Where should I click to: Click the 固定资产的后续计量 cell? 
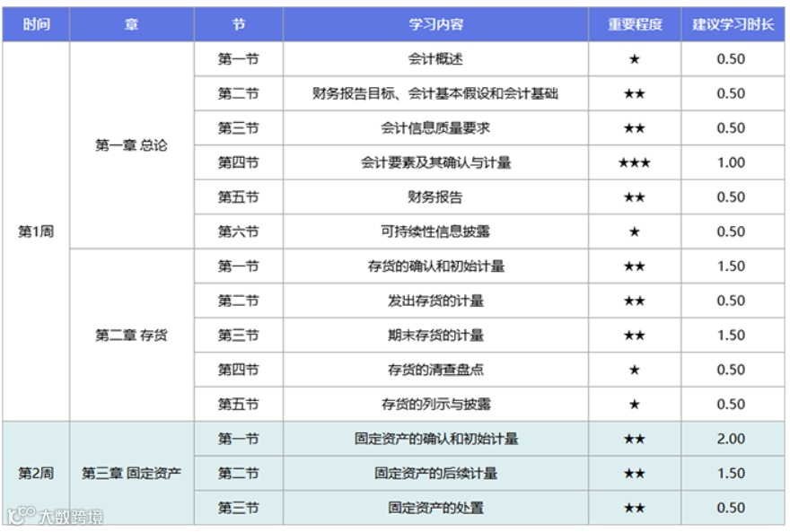click(435, 473)
